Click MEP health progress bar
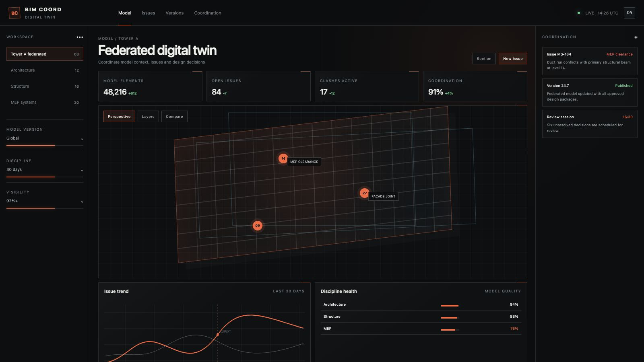The width and height of the screenshot is (644, 362). pyautogui.click(x=450, y=330)
